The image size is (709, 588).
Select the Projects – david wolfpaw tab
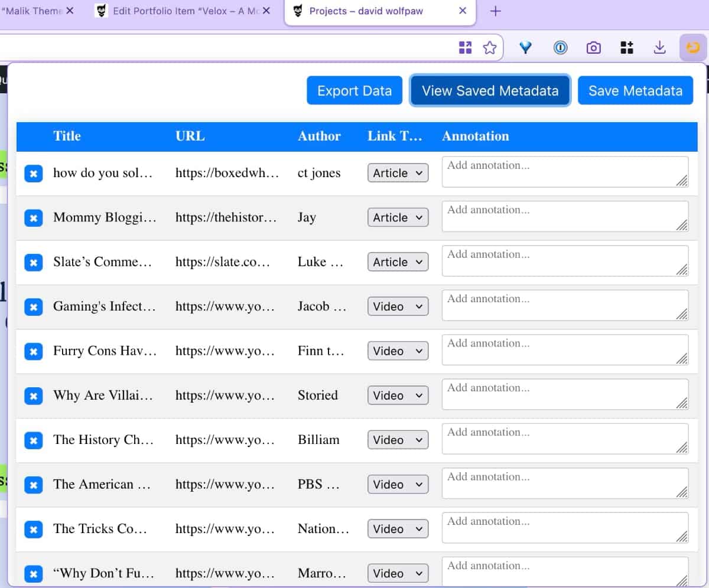(380, 12)
